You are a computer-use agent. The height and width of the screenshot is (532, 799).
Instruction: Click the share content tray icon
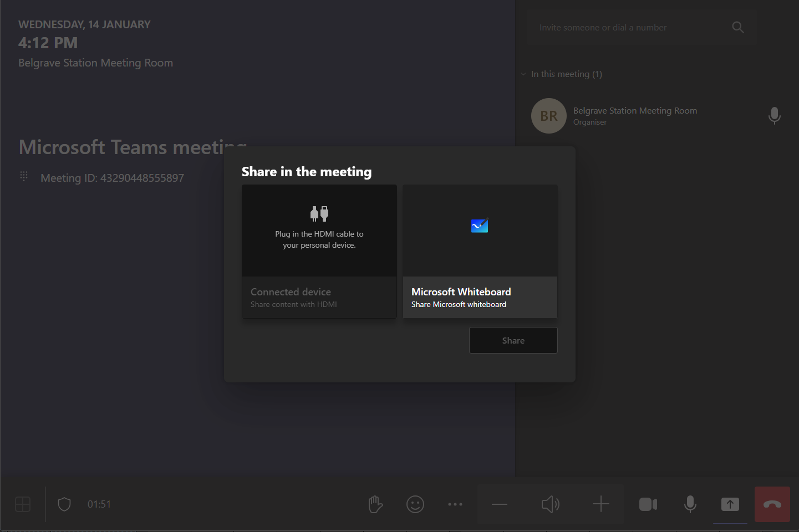point(730,504)
